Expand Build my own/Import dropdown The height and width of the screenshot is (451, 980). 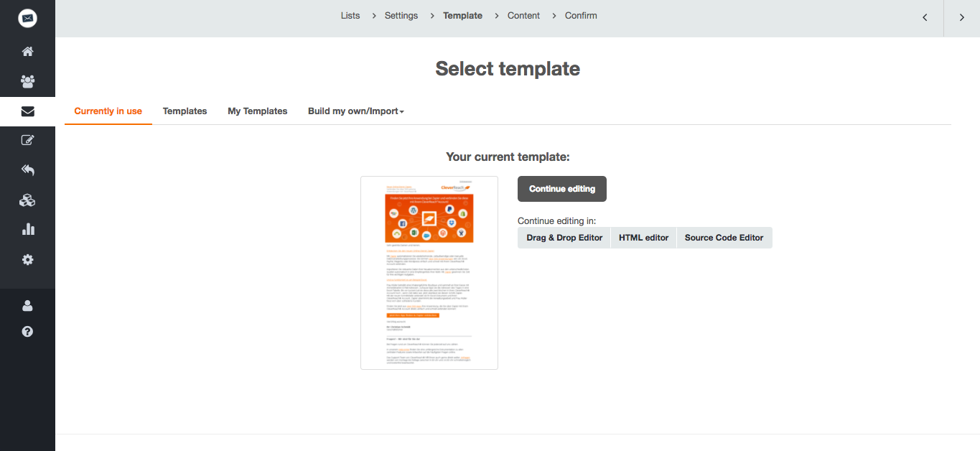pyautogui.click(x=356, y=111)
